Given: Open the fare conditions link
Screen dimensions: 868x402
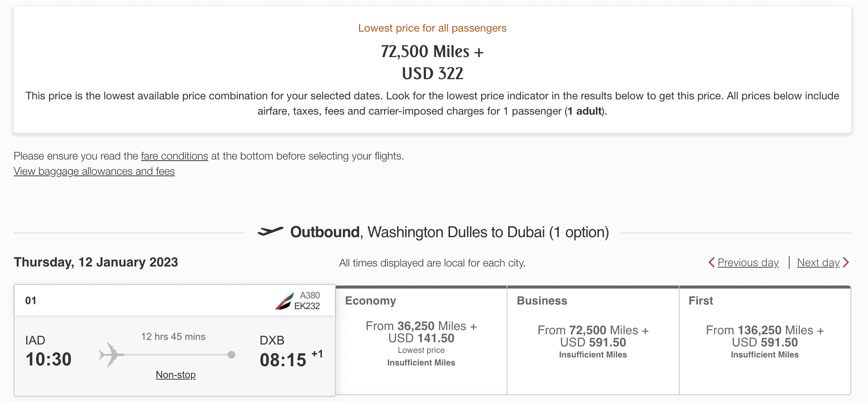Looking at the screenshot, I should 174,156.
